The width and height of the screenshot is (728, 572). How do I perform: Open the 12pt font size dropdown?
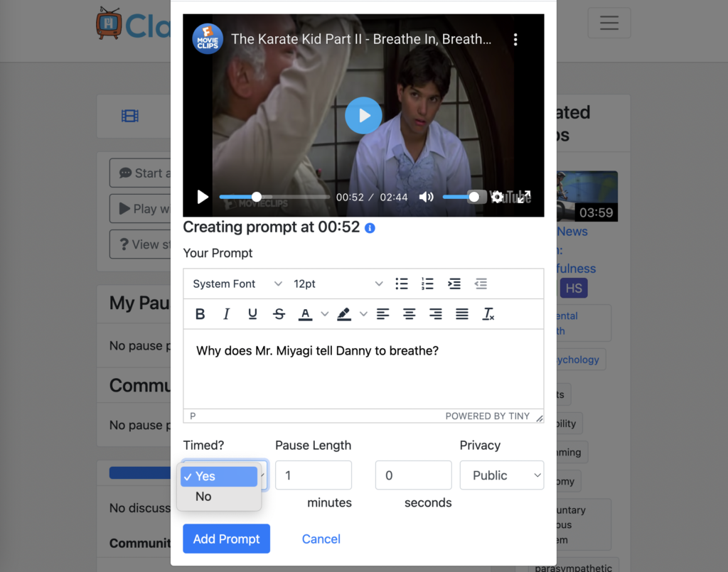tap(338, 284)
